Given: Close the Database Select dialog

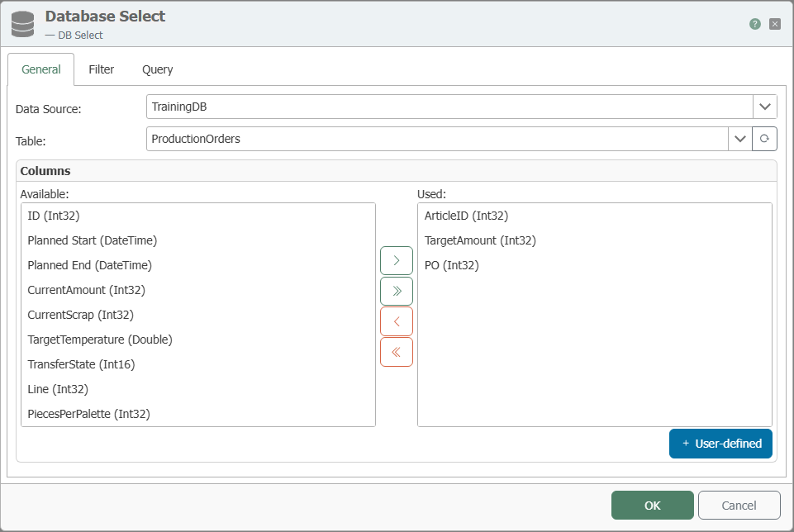Looking at the screenshot, I should 774,24.
